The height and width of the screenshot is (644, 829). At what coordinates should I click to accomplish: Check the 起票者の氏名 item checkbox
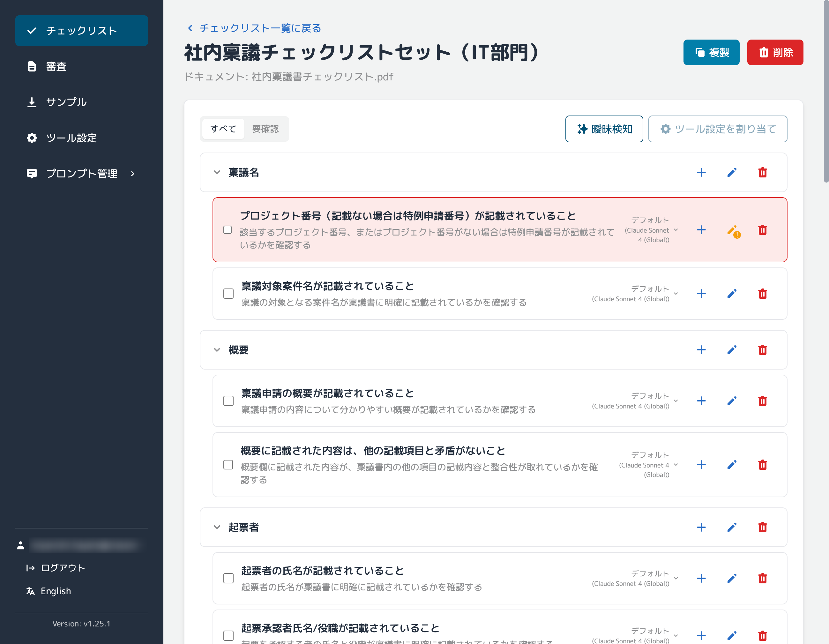point(228,578)
